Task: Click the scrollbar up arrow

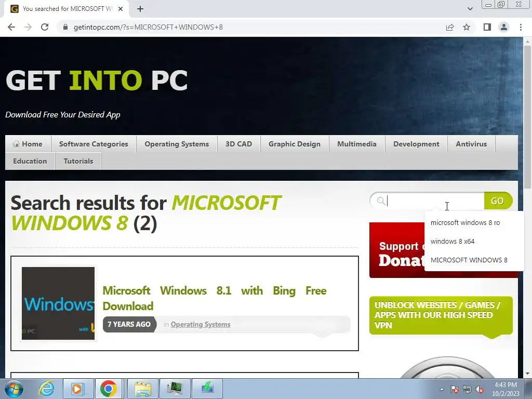Action: point(527,41)
